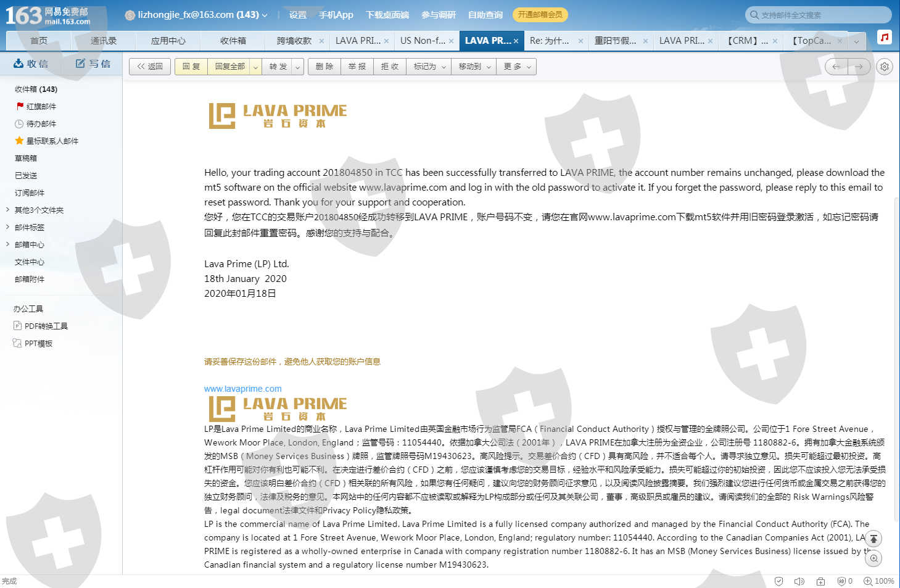This screenshot has height=588, width=900.
Task: Click the clock icon for 待办邮件
Action: click(x=19, y=123)
